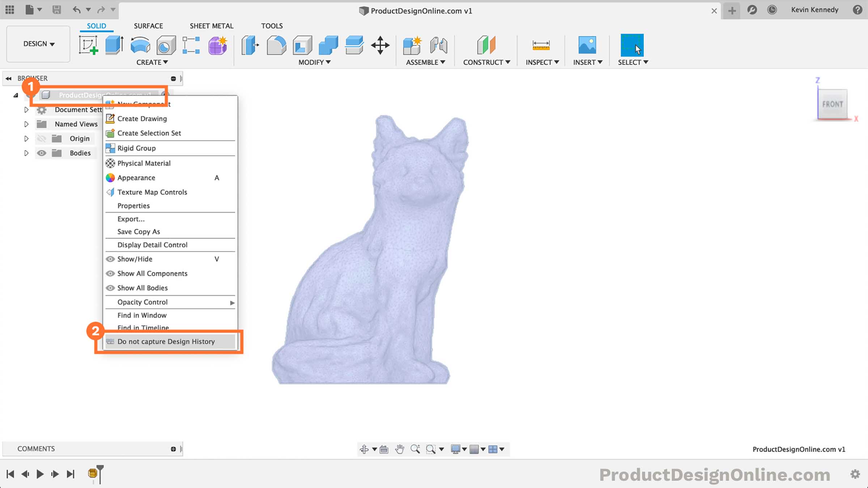Open the MODIFY dropdown menu
This screenshot has width=868, height=488.
coord(314,62)
